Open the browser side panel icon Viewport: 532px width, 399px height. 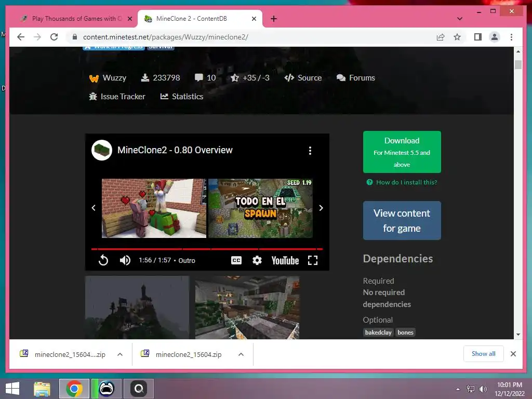478,37
